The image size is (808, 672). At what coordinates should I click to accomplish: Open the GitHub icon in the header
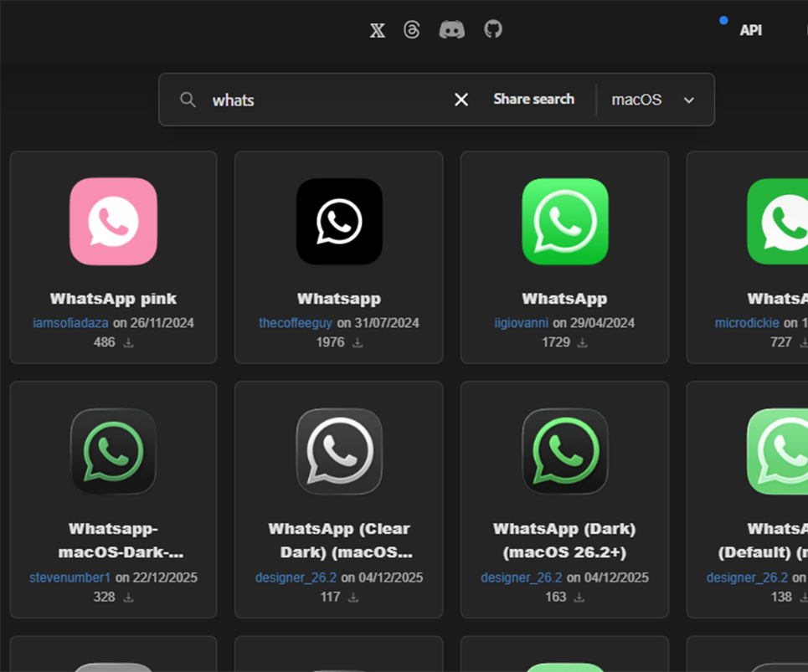click(x=492, y=30)
